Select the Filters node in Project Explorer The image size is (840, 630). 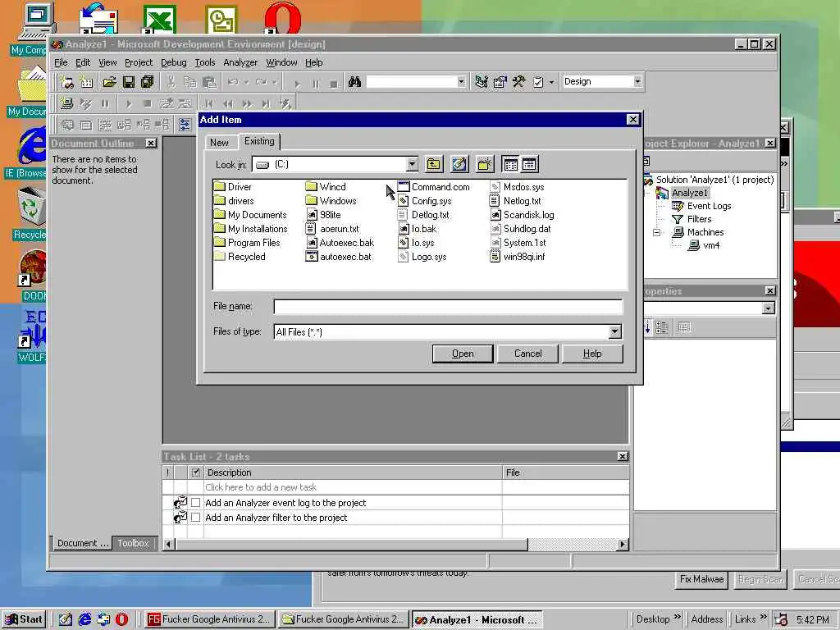(692, 219)
